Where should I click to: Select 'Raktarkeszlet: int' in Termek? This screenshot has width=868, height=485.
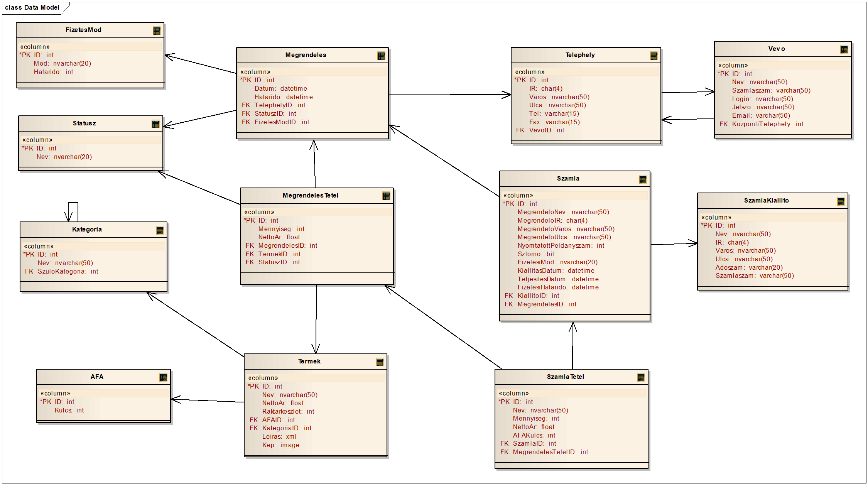pyautogui.click(x=288, y=412)
